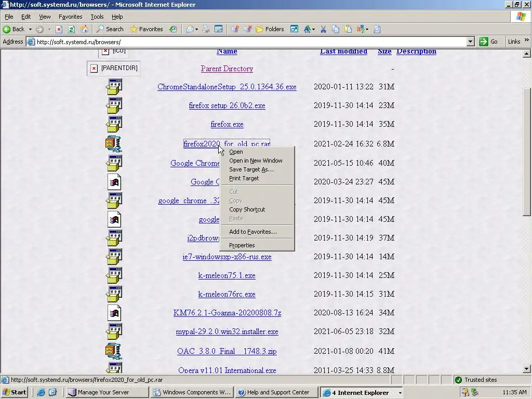Open the History clock icon
This screenshot has width=532, height=399.
tap(173, 29)
